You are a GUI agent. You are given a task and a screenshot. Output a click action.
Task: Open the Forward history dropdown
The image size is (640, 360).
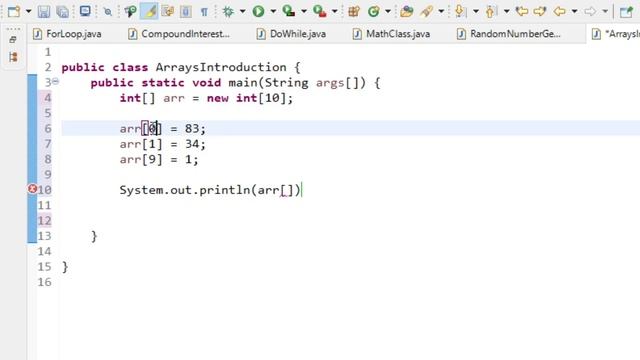click(x=605, y=11)
